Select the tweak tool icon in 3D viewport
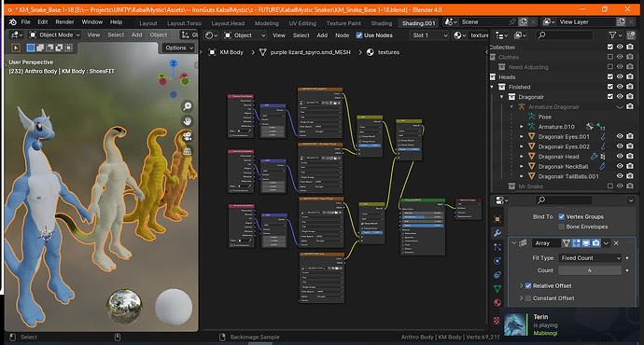Screen dimensions: 644x345 coord(16,48)
